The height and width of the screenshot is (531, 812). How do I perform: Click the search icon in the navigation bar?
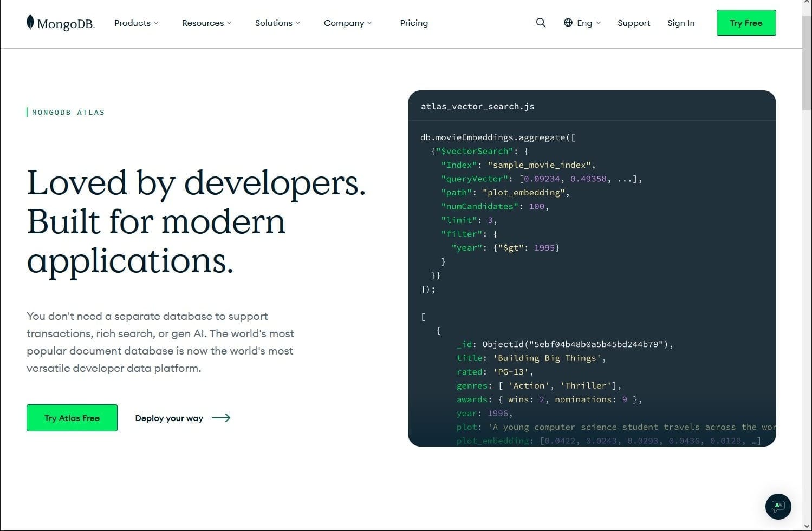[x=541, y=23]
